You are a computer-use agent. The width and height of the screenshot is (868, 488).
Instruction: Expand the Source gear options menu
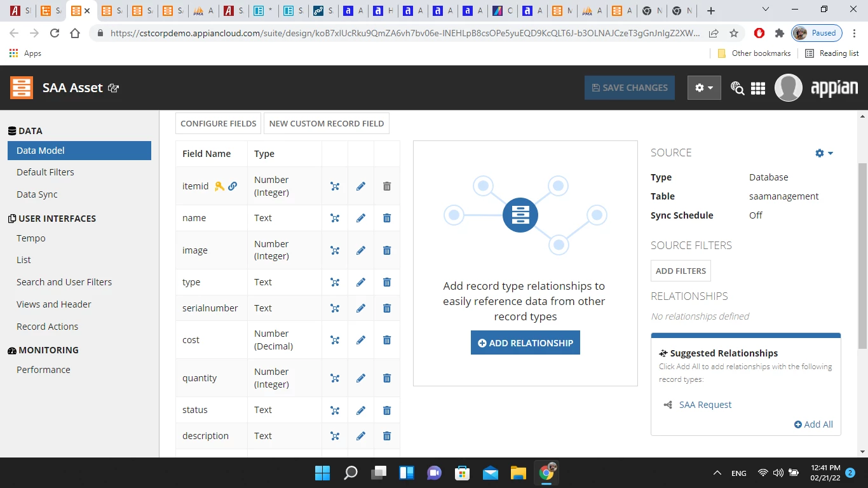tap(824, 153)
